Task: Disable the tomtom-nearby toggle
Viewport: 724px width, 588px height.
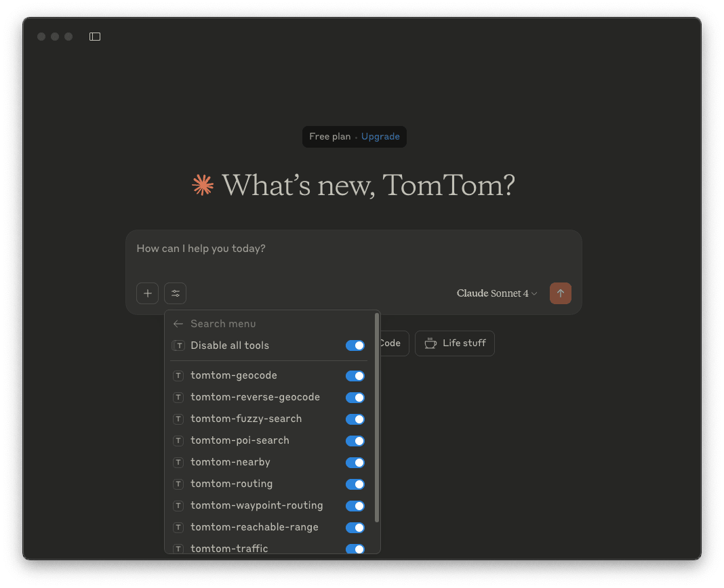Action: [x=355, y=463]
